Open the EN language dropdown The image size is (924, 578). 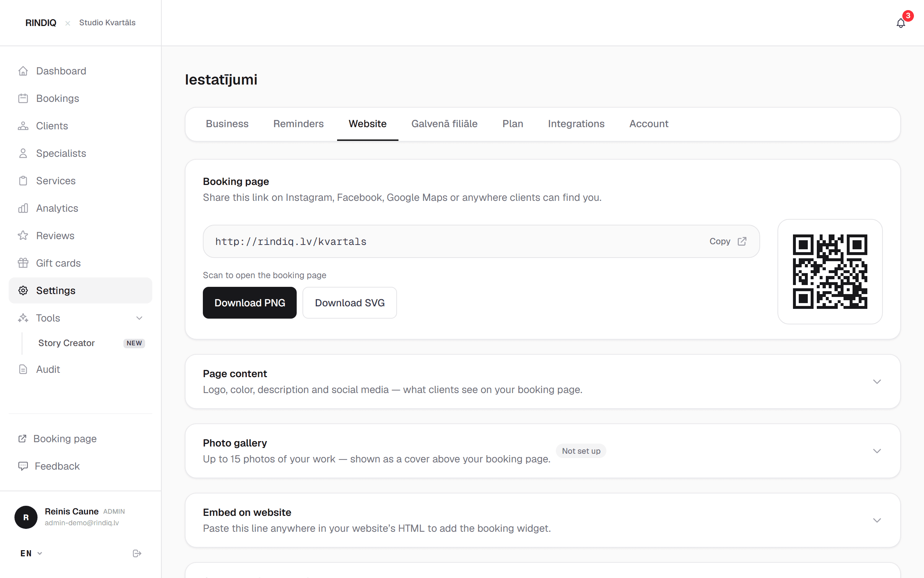31,553
